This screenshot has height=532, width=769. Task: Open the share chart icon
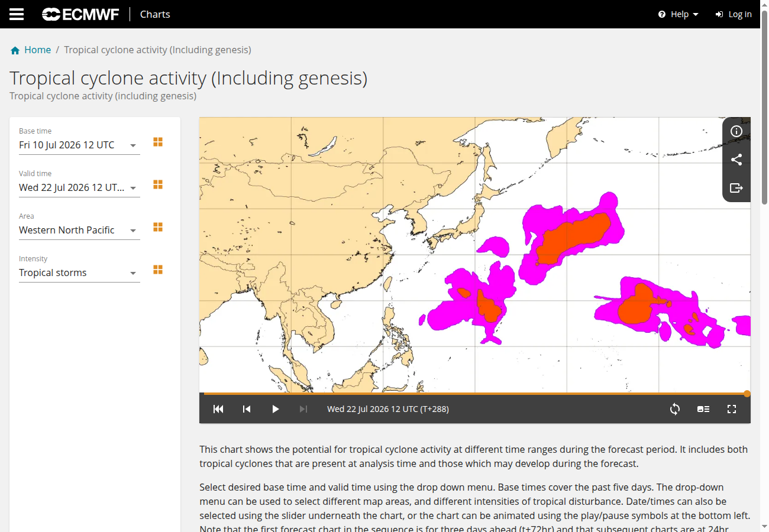click(x=736, y=160)
